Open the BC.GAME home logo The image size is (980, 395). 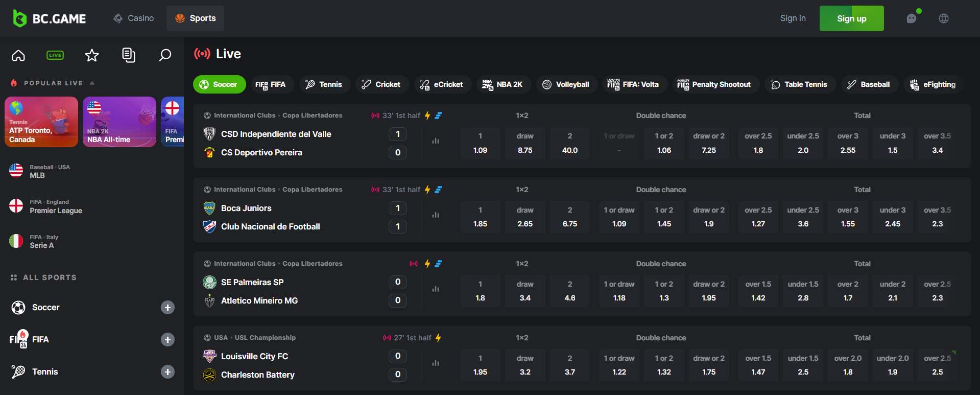[50, 18]
